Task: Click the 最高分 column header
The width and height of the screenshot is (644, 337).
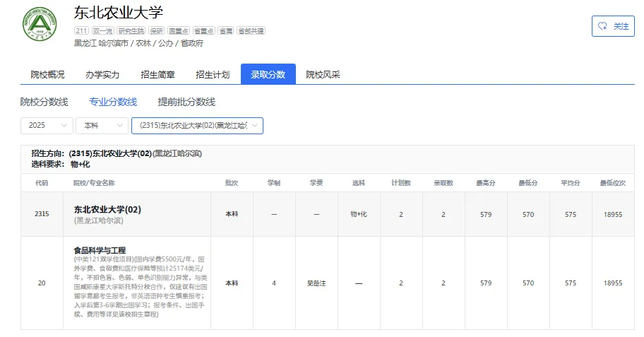Action: click(x=485, y=183)
